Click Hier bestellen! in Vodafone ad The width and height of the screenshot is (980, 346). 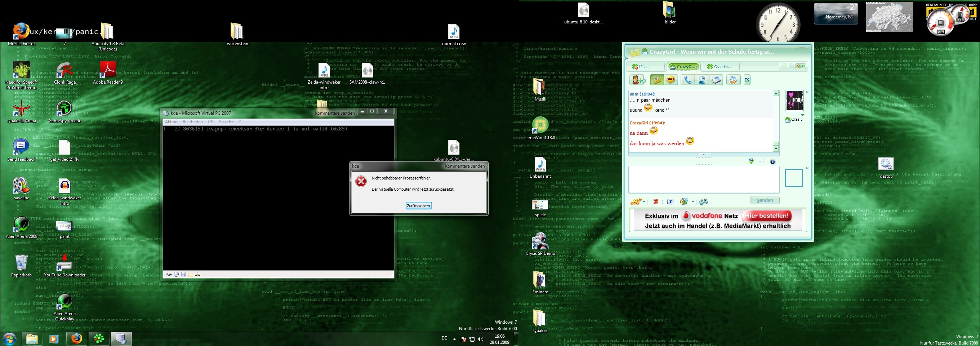click(767, 216)
